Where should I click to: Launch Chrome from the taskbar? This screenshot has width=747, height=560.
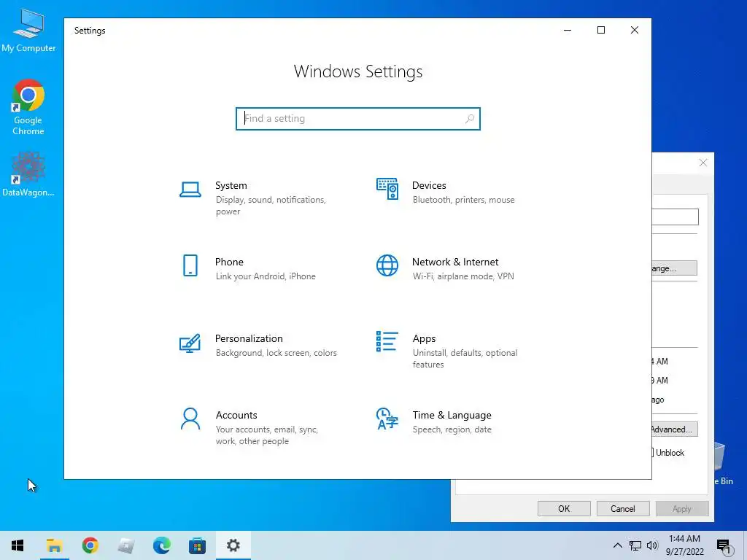[90, 545]
